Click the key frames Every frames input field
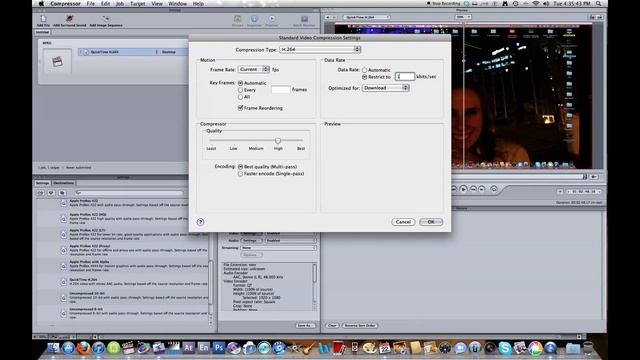 click(281, 89)
